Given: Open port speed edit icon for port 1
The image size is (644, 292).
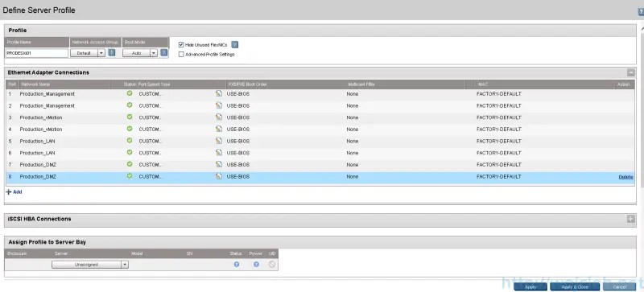Looking at the screenshot, I should pyautogui.click(x=219, y=93).
